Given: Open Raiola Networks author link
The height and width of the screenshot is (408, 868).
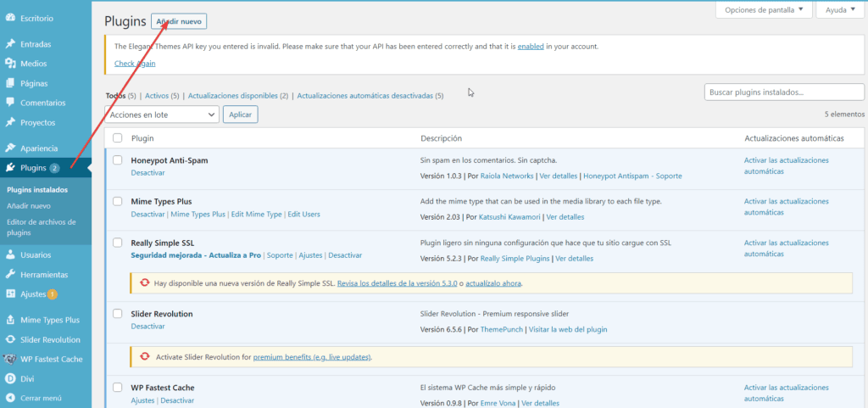Looking at the screenshot, I should point(507,176).
